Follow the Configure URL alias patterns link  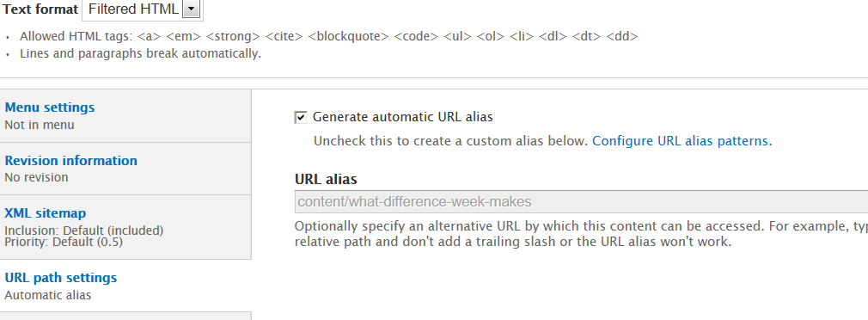(x=682, y=141)
